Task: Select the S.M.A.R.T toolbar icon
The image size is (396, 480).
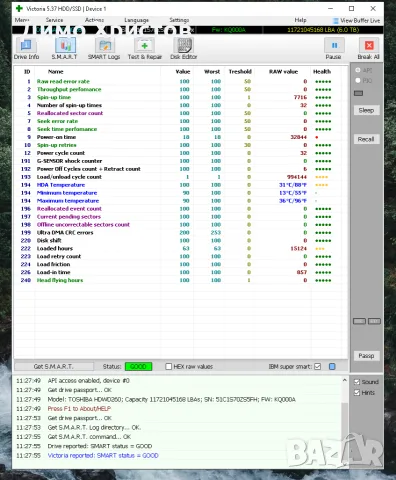Action: [x=65, y=49]
